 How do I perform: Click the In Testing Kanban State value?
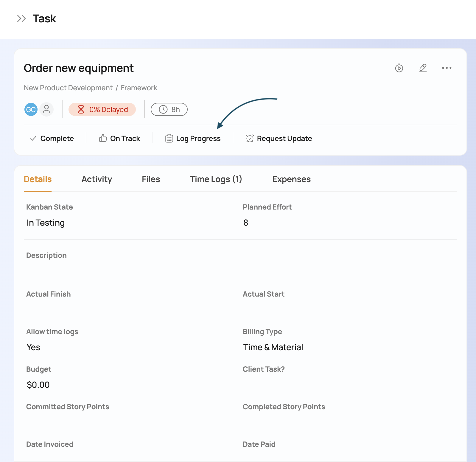46,223
